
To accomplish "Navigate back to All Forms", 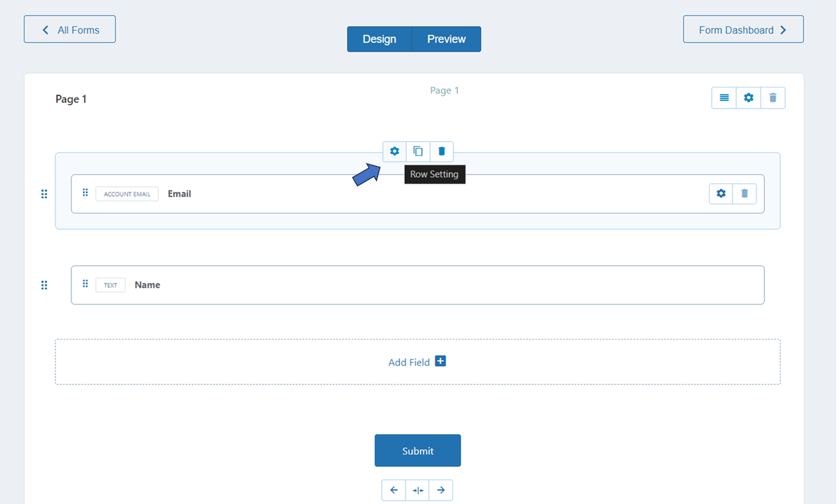I will (69, 29).
